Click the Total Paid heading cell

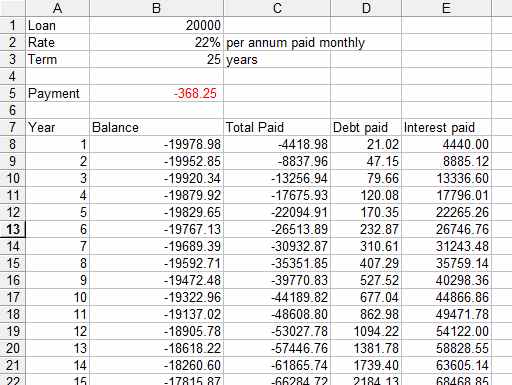click(277, 127)
